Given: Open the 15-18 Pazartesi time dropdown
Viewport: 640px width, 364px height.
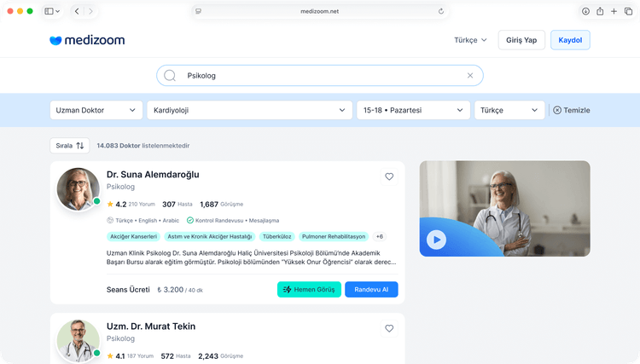Looking at the screenshot, I should (413, 110).
